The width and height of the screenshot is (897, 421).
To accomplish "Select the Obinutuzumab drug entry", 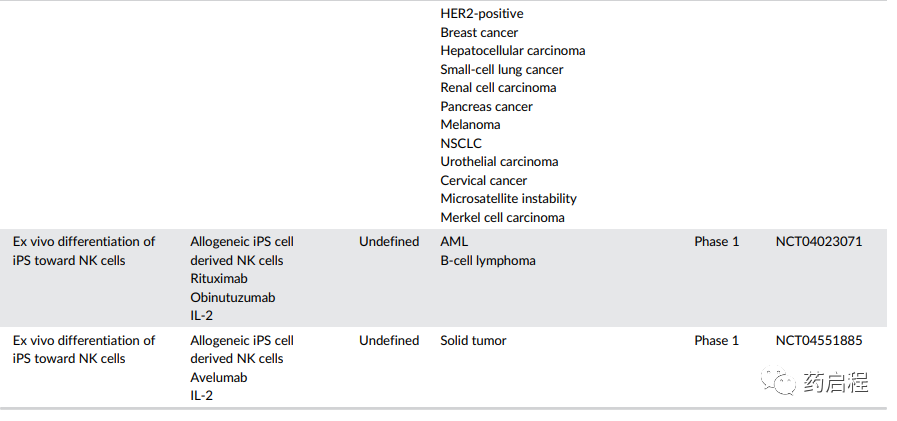I will coord(233,297).
